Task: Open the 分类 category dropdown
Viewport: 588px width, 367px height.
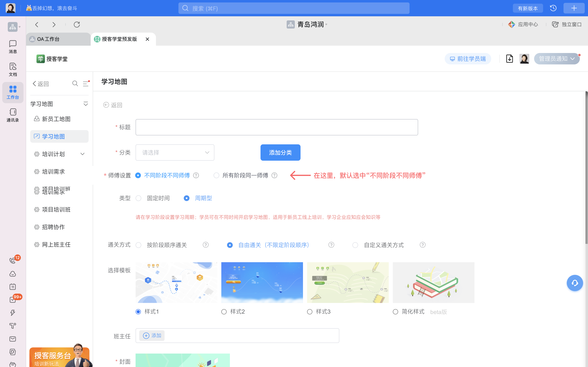Action: 175,153
